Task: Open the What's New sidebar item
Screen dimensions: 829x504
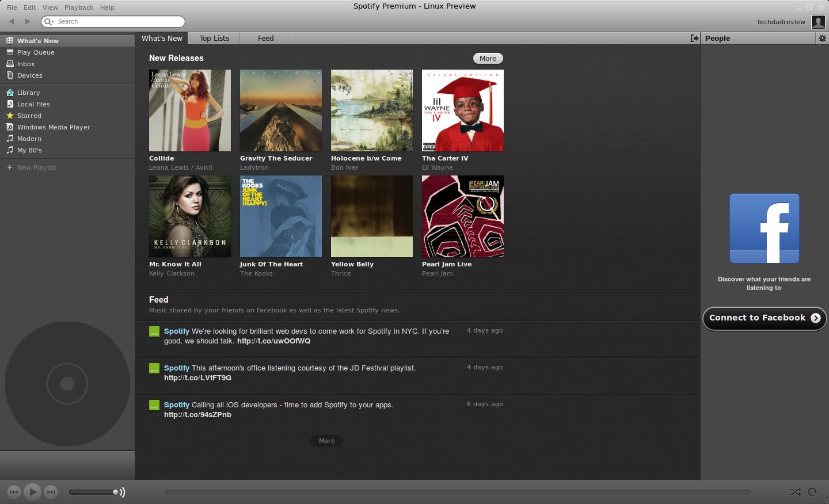Action: [67, 41]
